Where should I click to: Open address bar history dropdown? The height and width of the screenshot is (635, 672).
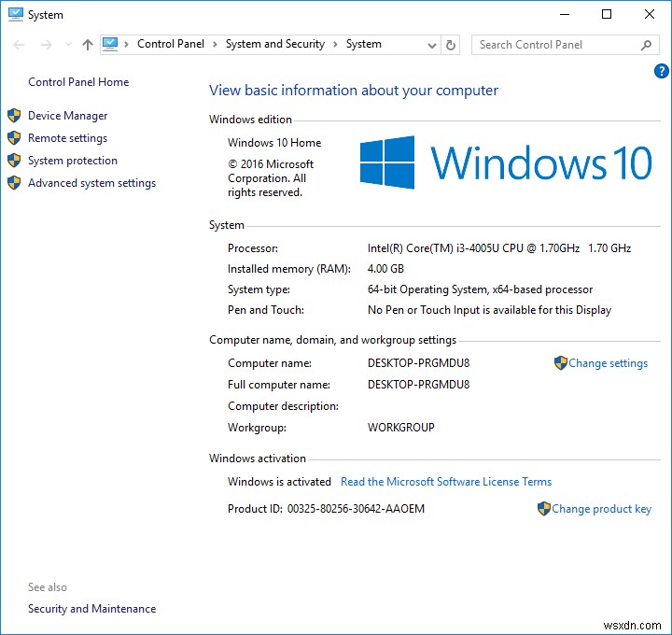point(432,45)
